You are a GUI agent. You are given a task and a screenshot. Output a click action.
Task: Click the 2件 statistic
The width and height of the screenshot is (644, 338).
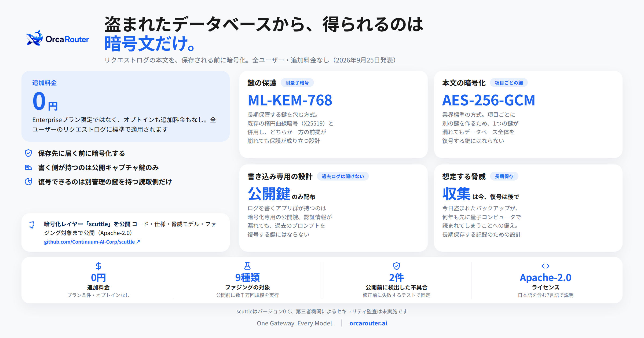397,277
